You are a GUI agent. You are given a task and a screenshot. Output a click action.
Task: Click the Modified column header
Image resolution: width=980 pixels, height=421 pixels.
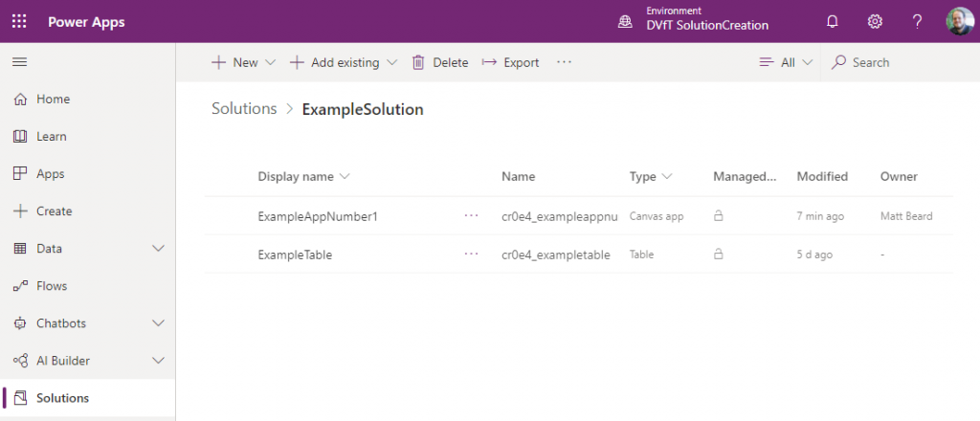tap(822, 177)
